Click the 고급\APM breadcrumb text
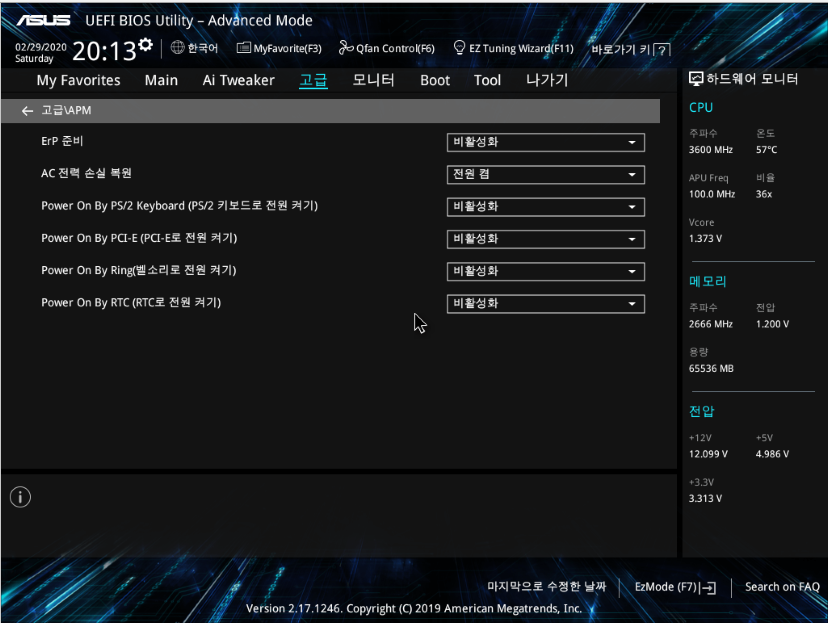Screen dimensions: 828x623 tap(66, 110)
